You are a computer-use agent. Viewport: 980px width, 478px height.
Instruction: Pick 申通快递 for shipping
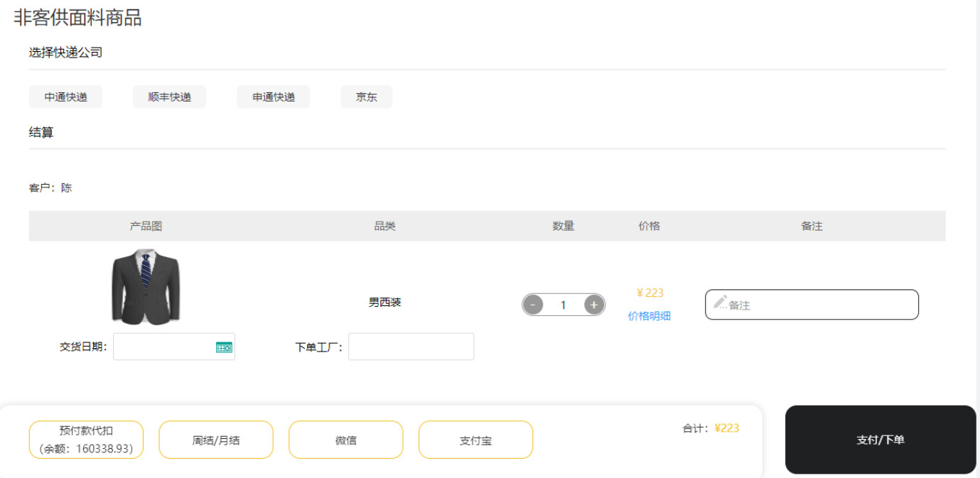273,97
